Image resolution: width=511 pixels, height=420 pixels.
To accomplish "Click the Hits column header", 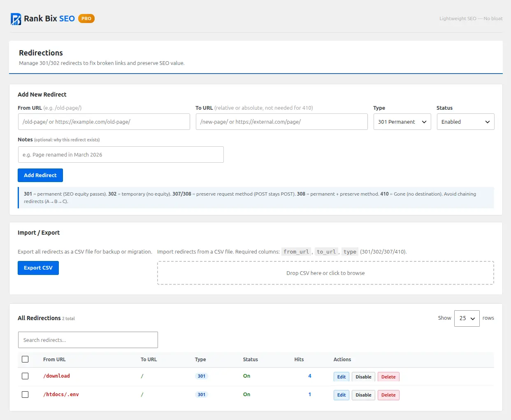I will (299, 360).
